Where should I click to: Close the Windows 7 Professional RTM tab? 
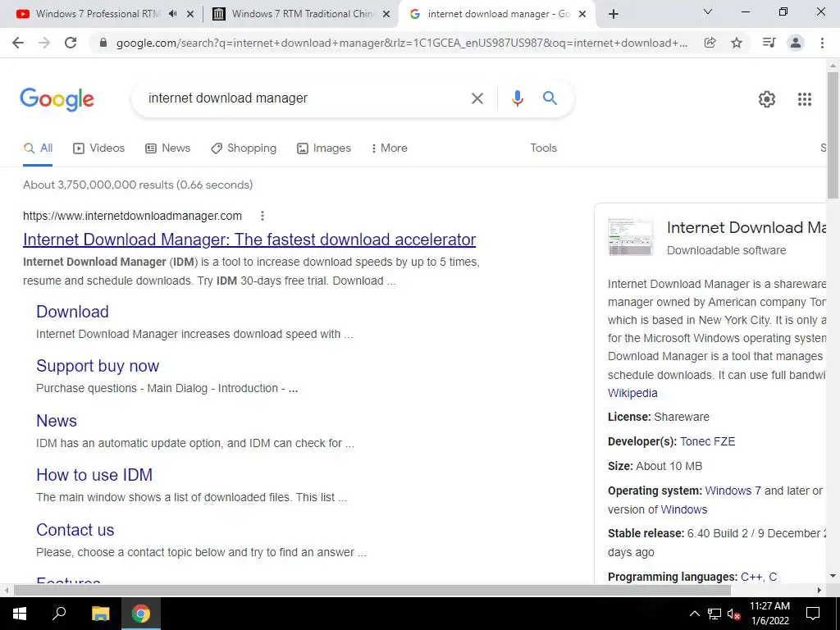coord(190,15)
